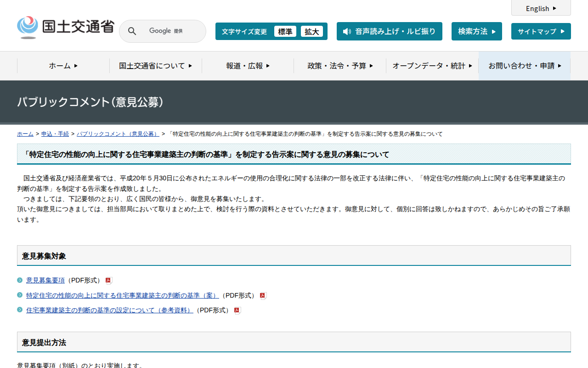Viewport: 588px width, 368px height.
Task: Click PDF icon next to 意見募集要項
Action: (108, 281)
